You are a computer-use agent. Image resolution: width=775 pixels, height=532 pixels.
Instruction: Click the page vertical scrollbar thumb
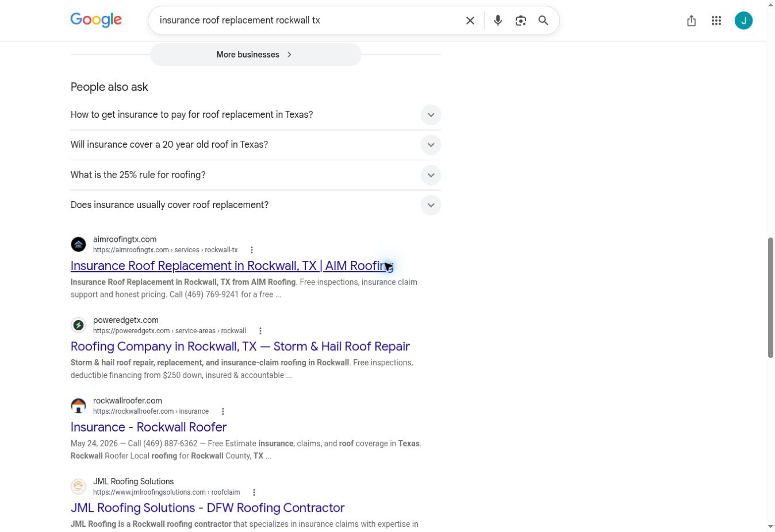pyautogui.click(x=770, y=298)
